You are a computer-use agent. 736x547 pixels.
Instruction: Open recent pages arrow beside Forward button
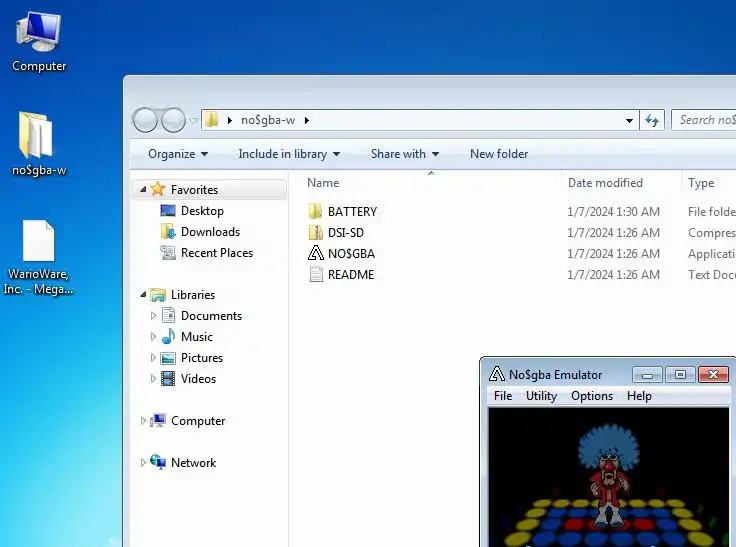point(193,121)
